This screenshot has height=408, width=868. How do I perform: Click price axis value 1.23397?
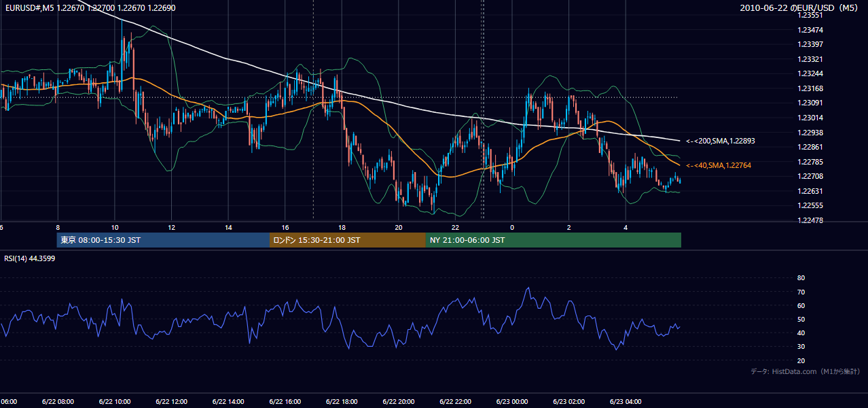point(810,44)
